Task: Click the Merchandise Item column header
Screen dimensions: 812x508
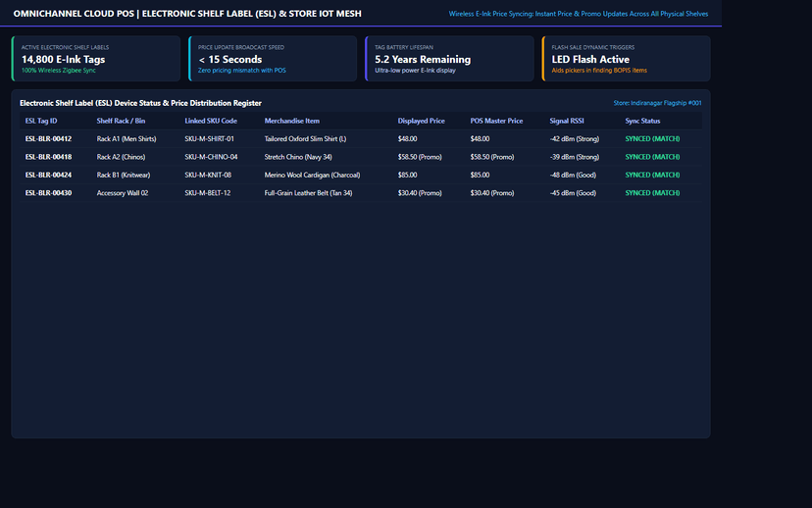Action: coord(291,121)
